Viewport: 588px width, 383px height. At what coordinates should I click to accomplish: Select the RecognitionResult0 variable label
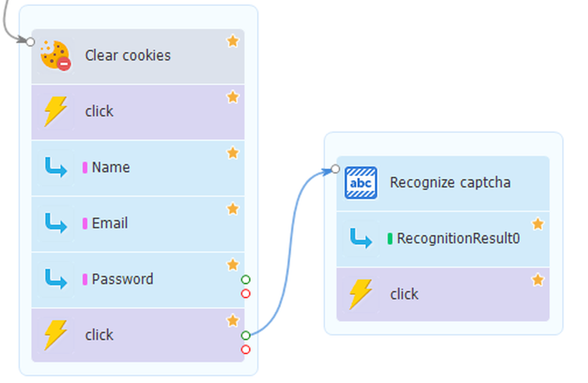click(x=458, y=239)
